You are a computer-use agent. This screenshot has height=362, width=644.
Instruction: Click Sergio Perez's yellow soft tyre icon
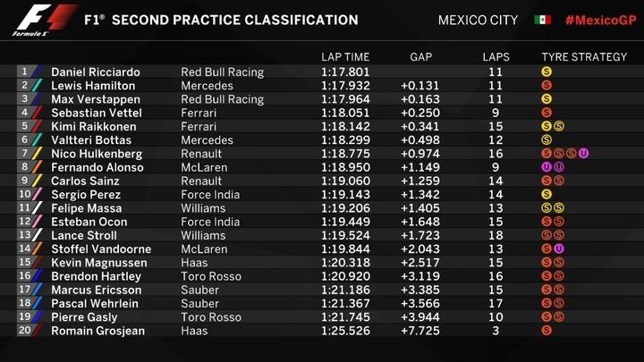tap(547, 194)
